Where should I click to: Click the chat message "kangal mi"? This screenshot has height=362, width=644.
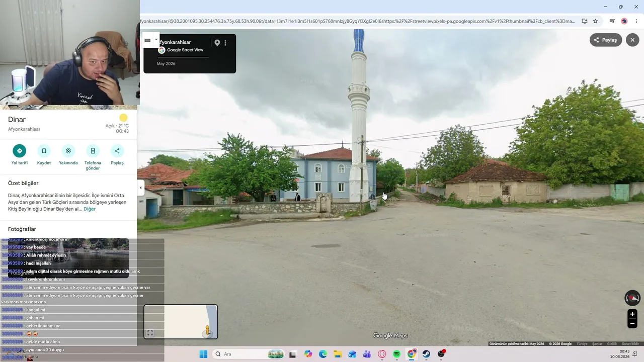point(35,310)
